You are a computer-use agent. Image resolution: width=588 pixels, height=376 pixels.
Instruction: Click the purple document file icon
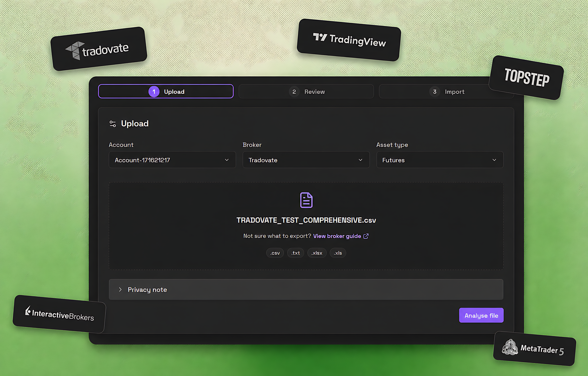click(x=306, y=200)
